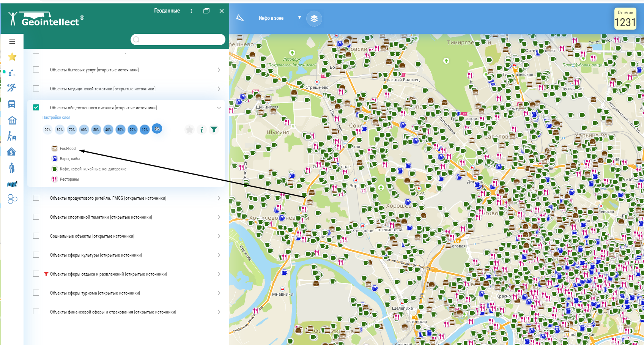Select the house with people sidebar icon
This screenshot has width=644, height=345.
click(12, 120)
